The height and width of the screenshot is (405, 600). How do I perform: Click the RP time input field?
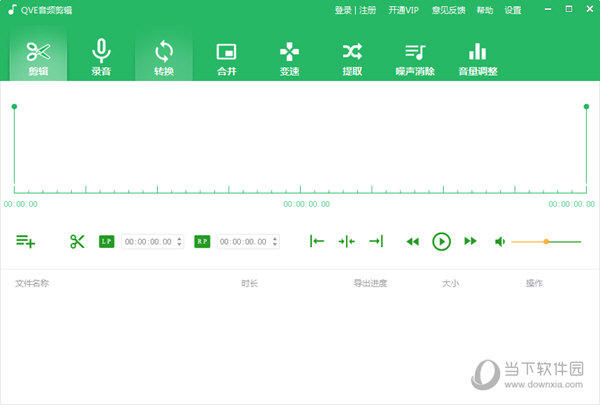pos(248,242)
